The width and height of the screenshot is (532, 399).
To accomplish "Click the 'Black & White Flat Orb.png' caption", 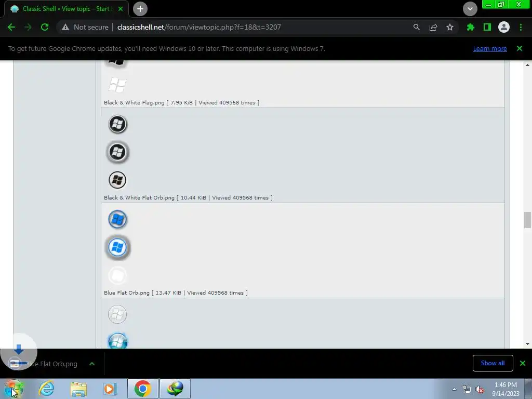I will (139, 197).
